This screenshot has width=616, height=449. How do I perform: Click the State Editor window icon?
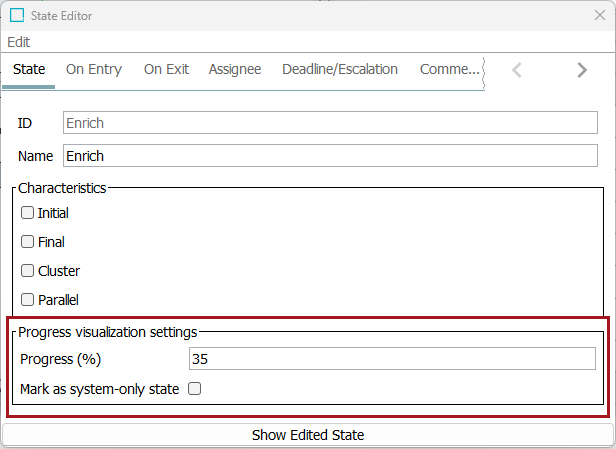(x=18, y=16)
